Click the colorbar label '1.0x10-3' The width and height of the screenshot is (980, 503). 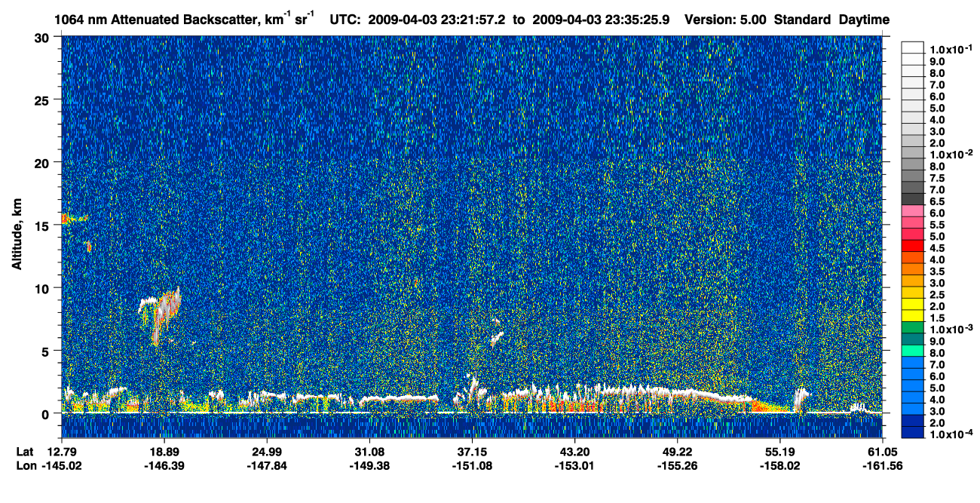pyautogui.click(x=950, y=330)
